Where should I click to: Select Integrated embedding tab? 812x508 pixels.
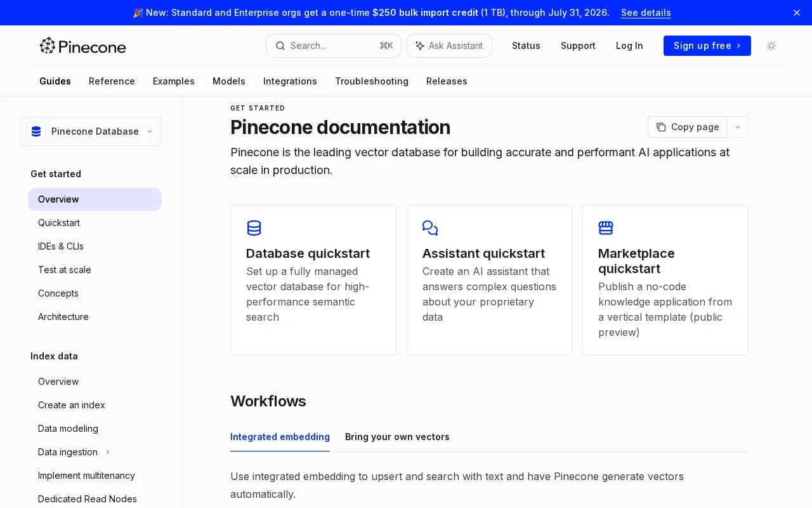click(280, 437)
